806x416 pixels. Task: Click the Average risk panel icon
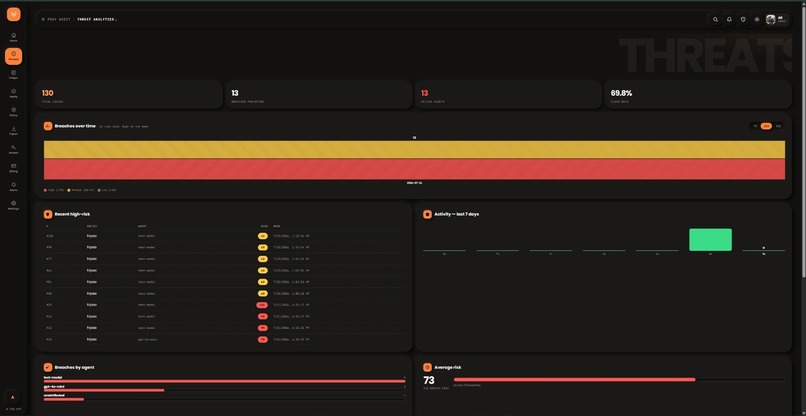[x=427, y=367]
